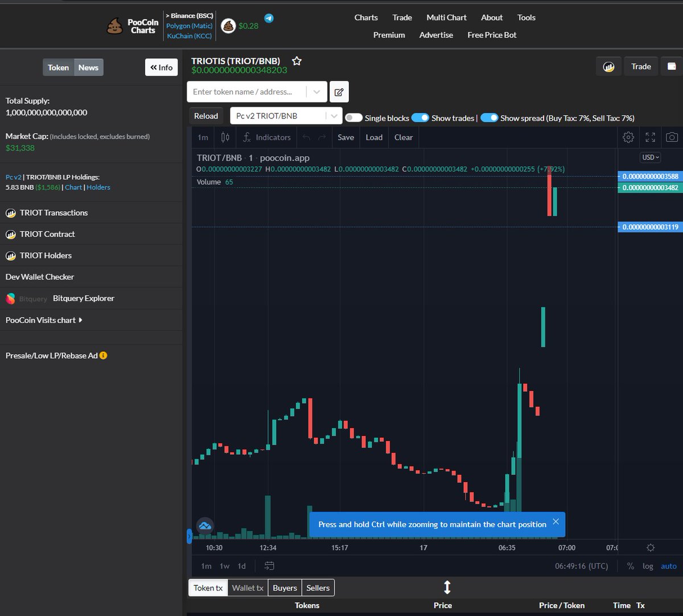This screenshot has width=683, height=616.
Task: Click the Bitquery logo icon
Action: coord(10,298)
